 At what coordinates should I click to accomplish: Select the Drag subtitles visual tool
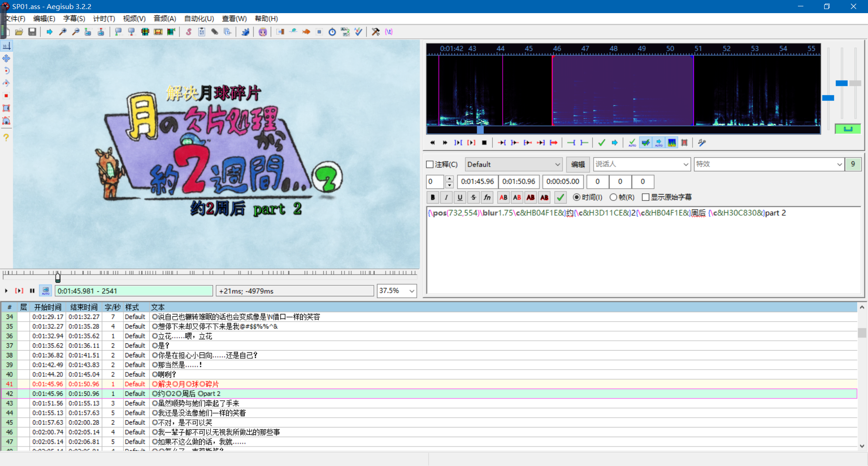pyautogui.click(x=6, y=58)
